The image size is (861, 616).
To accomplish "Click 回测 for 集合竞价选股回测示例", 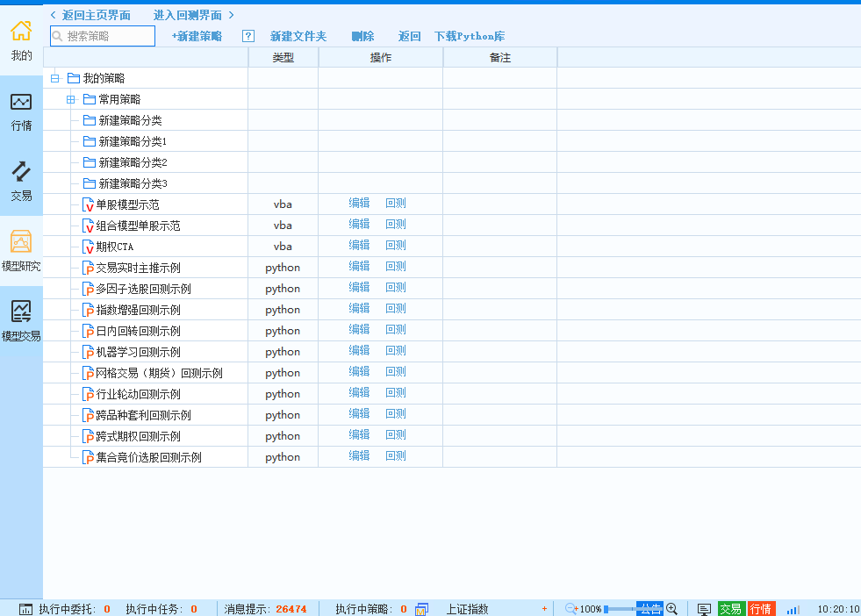I will coord(396,455).
